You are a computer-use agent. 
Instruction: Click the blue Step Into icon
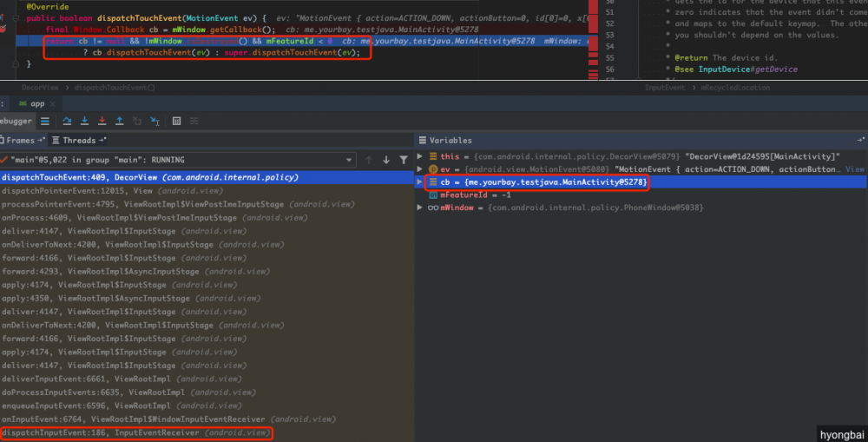click(x=84, y=121)
